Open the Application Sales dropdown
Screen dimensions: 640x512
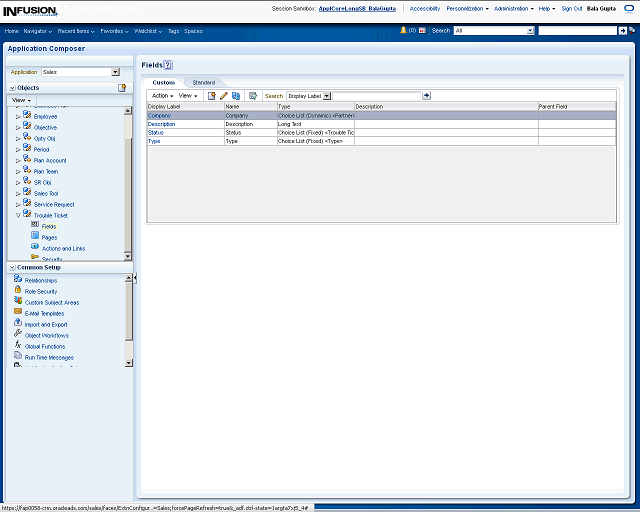[115, 72]
